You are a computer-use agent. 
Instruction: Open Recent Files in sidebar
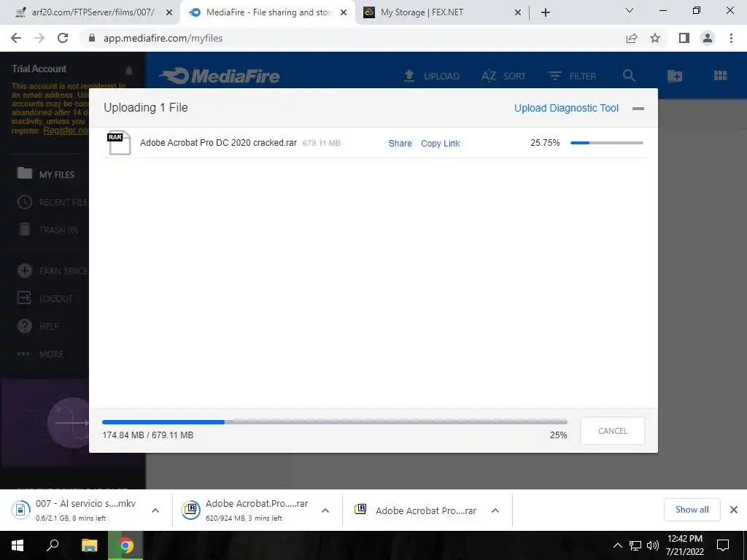pos(53,203)
